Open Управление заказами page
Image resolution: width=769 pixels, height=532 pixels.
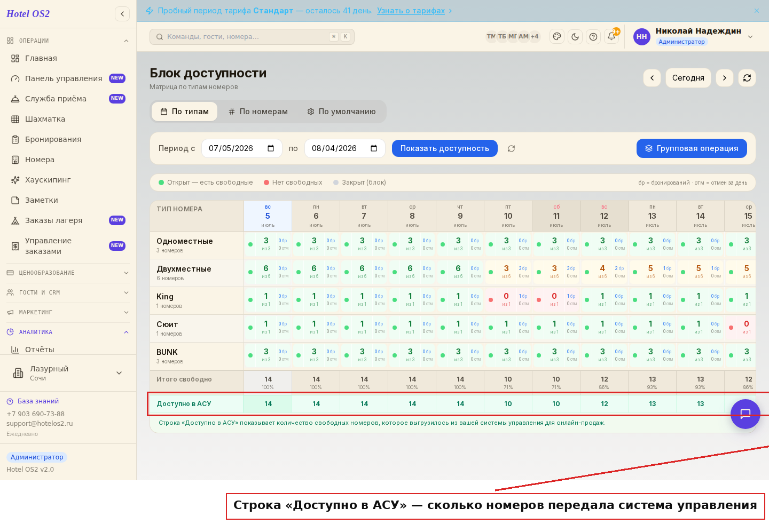coord(68,246)
